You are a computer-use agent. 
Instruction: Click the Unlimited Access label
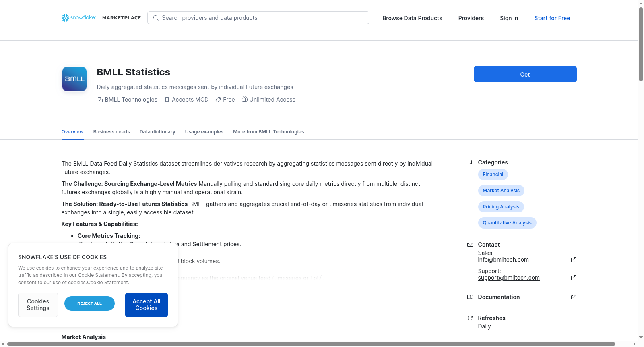272,100
